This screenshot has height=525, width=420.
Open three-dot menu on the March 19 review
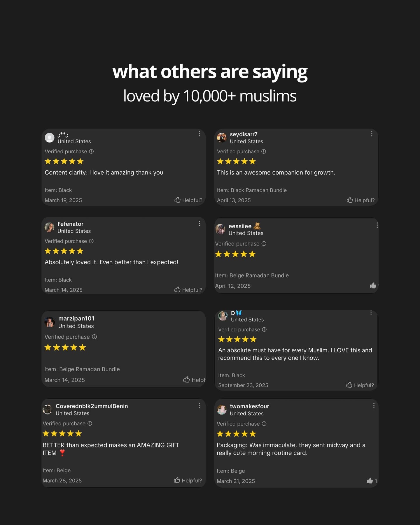tap(199, 134)
